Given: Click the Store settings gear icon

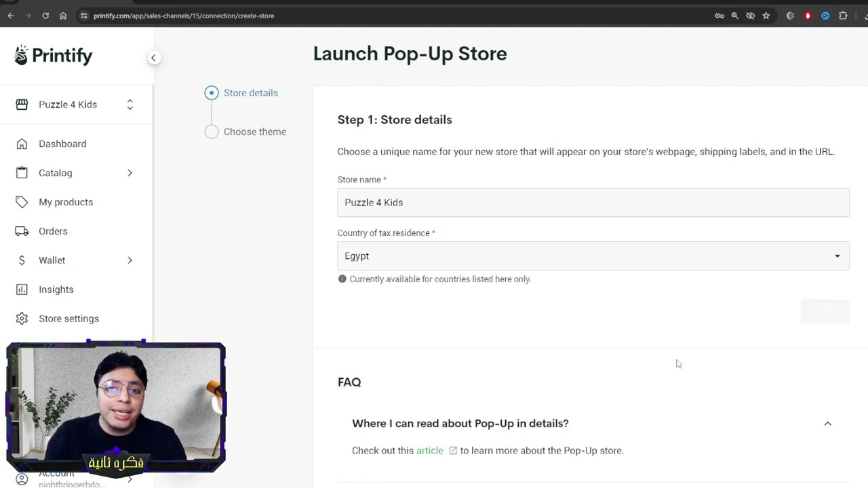Looking at the screenshot, I should point(22,319).
